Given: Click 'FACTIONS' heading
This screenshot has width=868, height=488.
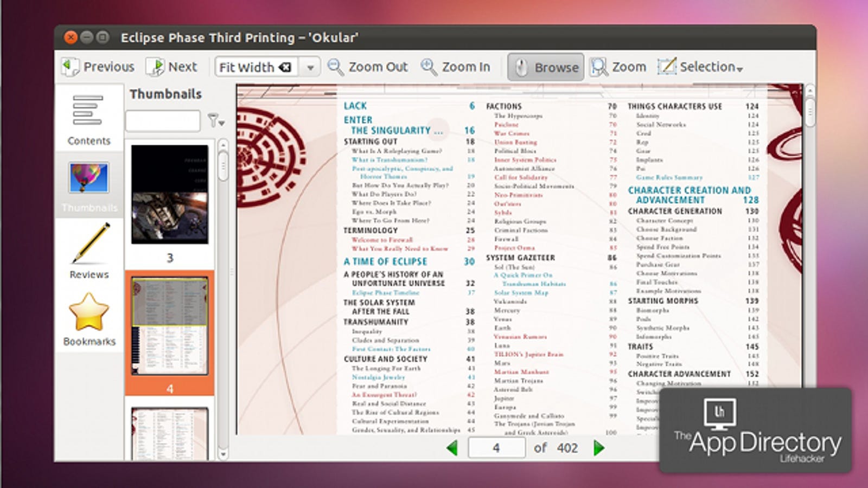Looking at the screenshot, I should (x=503, y=107).
